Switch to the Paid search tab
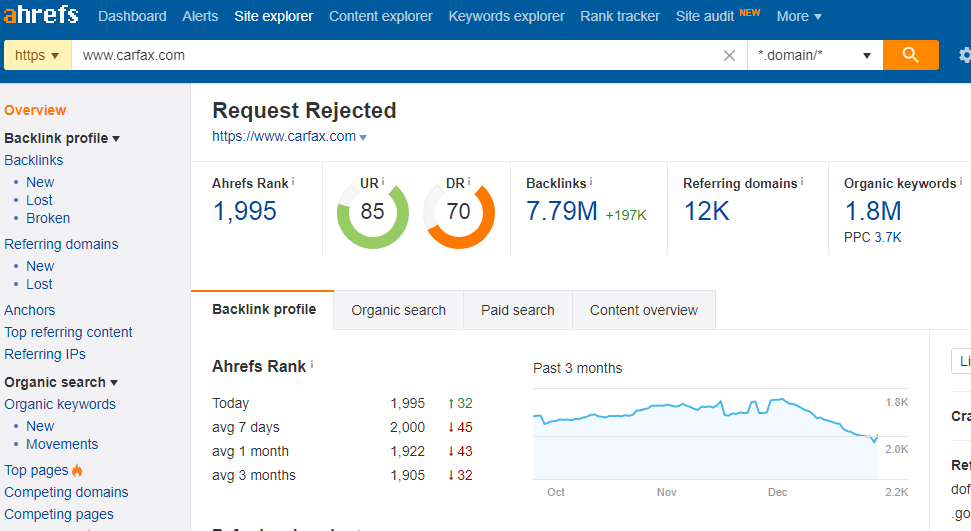This screenshot has width=971, height=531. (517, 310)
